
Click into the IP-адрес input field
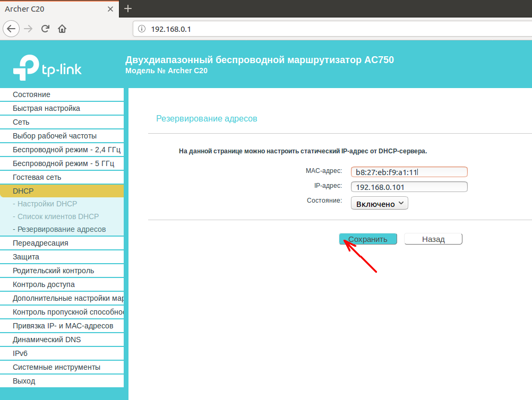pyautogui.click(x=409, y=187)
